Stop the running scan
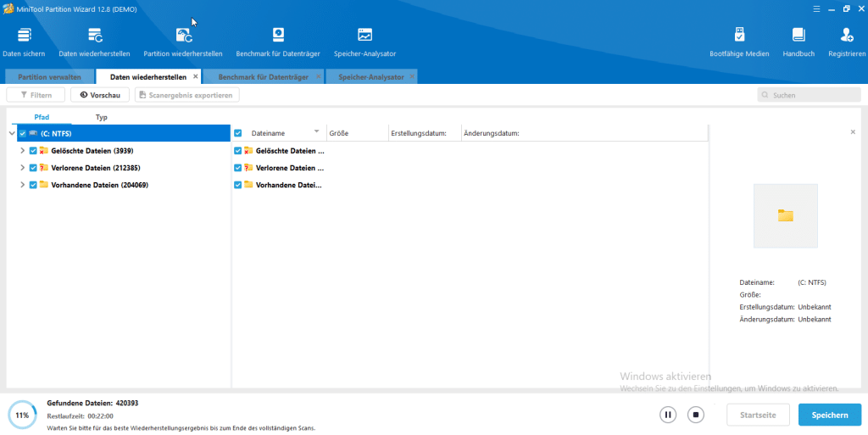Screen dimensions: 868x435 696,415
